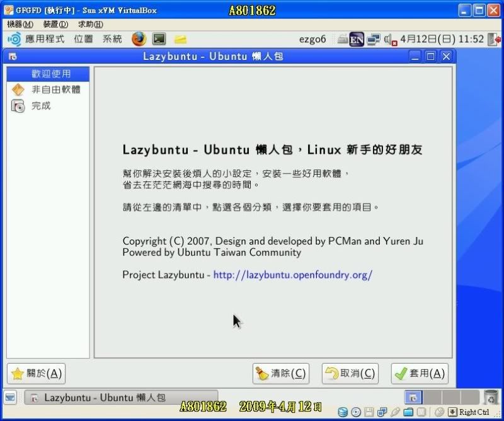The height and width of the screenshot is (421, 504).
Task: Click the text "Powered by Ubuntu Taiwan Community"
Action: tap(212, 252)
